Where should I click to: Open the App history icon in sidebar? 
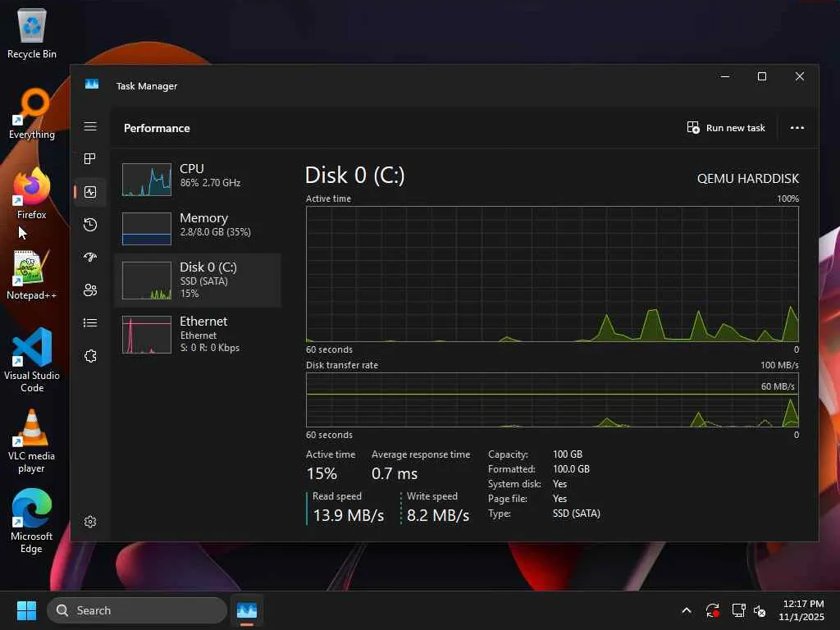tap(90, 225)
